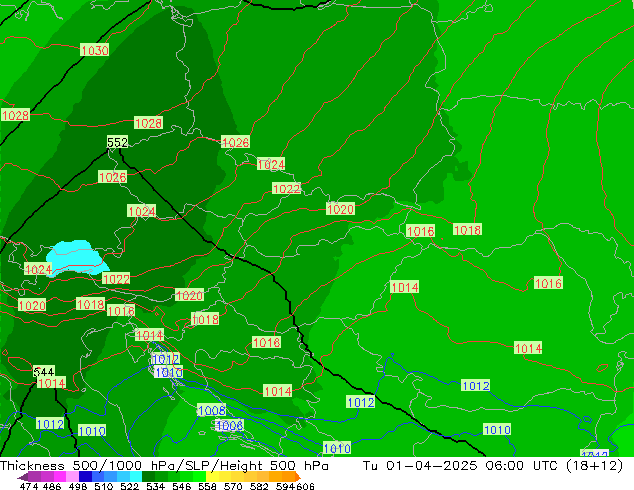Pick the magenta swatch above 486

59,476
